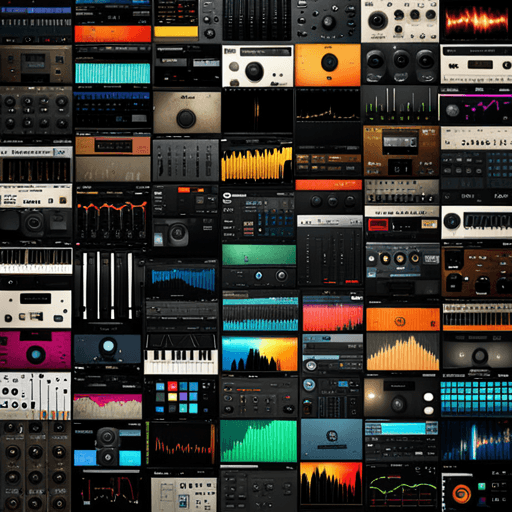Toggle the upper white oval button
Viewport: 512px width, 512px height.
428,397
